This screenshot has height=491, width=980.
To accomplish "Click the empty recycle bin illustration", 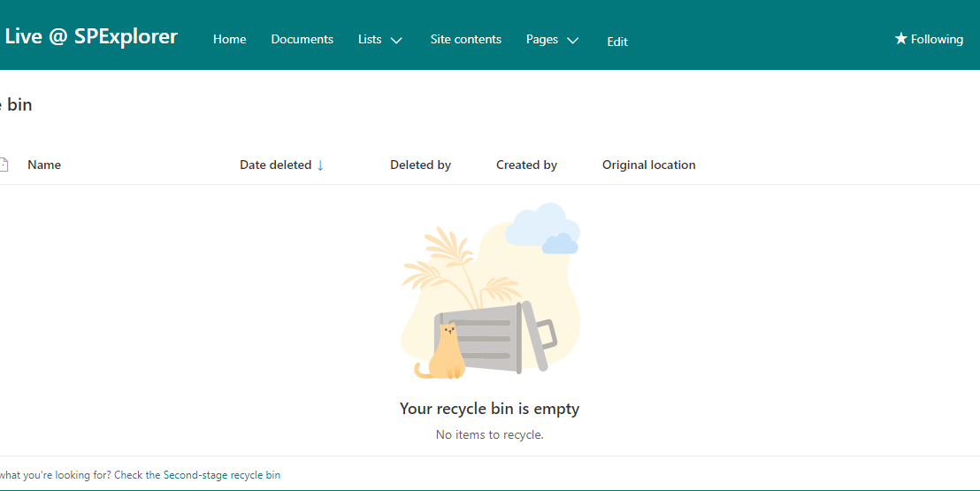I will 490,291.
